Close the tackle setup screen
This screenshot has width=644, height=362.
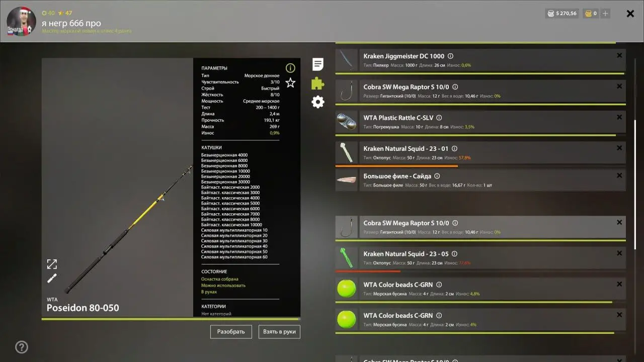pos(630,14)
